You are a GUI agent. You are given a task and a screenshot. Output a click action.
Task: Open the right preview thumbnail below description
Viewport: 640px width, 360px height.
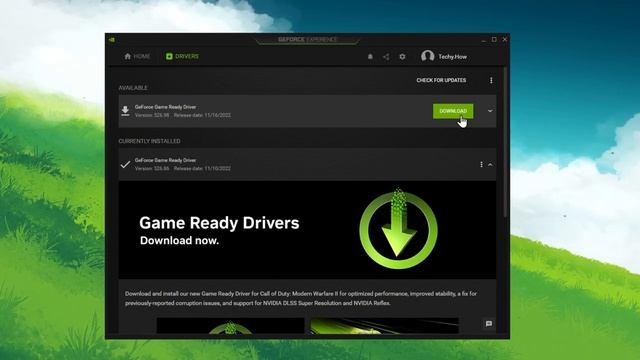coord(384,326)
